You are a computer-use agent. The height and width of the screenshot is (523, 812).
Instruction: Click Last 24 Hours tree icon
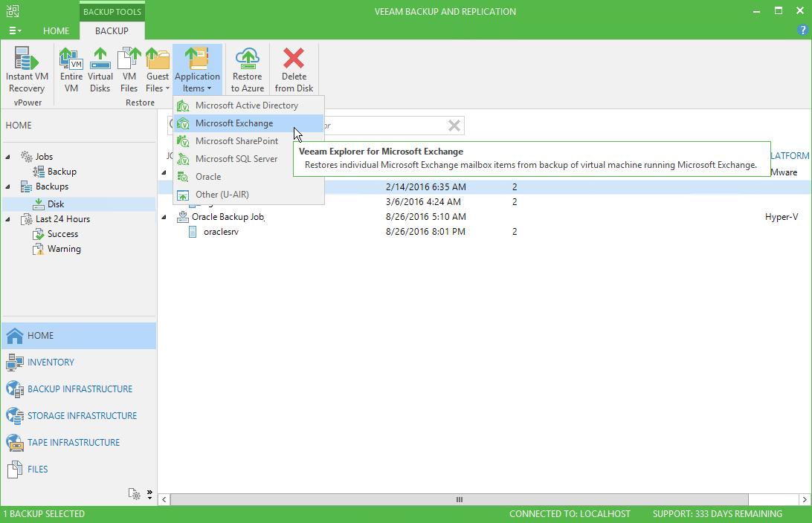point(27,219)
